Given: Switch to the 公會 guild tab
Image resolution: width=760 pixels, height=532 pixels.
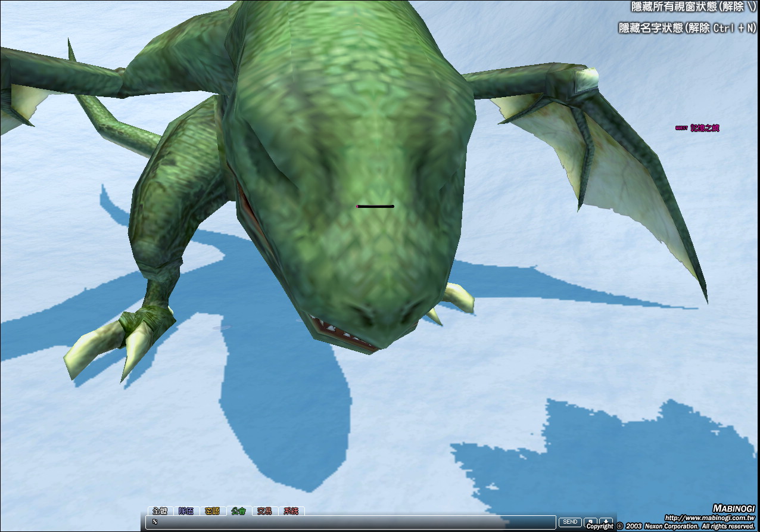Looking at the screenshot, I should tap(238, 511).
